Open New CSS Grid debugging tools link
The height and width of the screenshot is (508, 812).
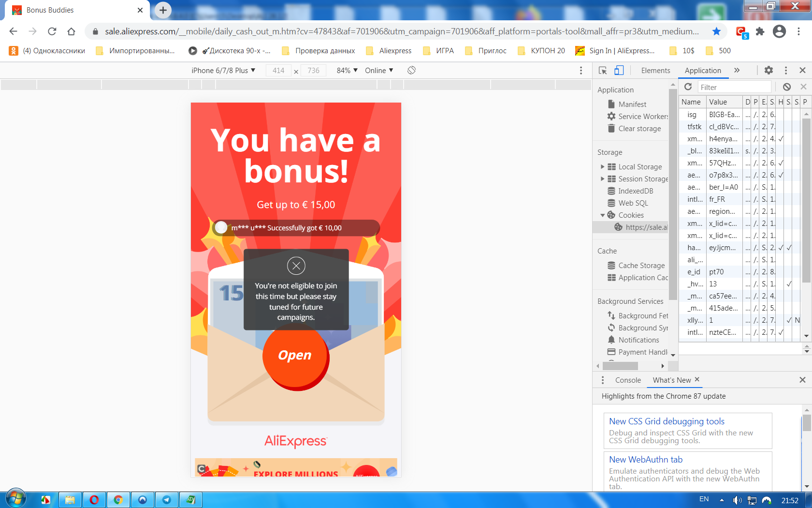(x=667, y=421)
